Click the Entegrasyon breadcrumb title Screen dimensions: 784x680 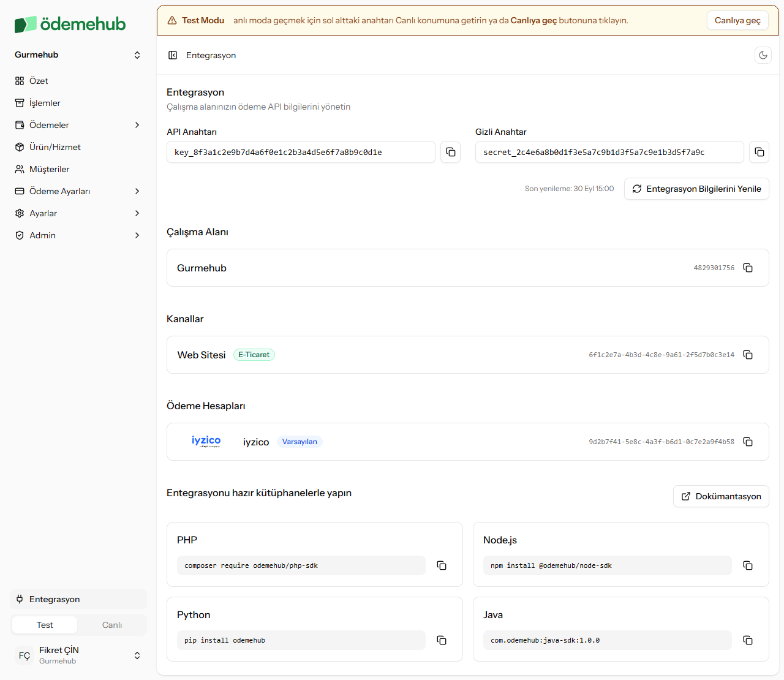tap(211, 55)
